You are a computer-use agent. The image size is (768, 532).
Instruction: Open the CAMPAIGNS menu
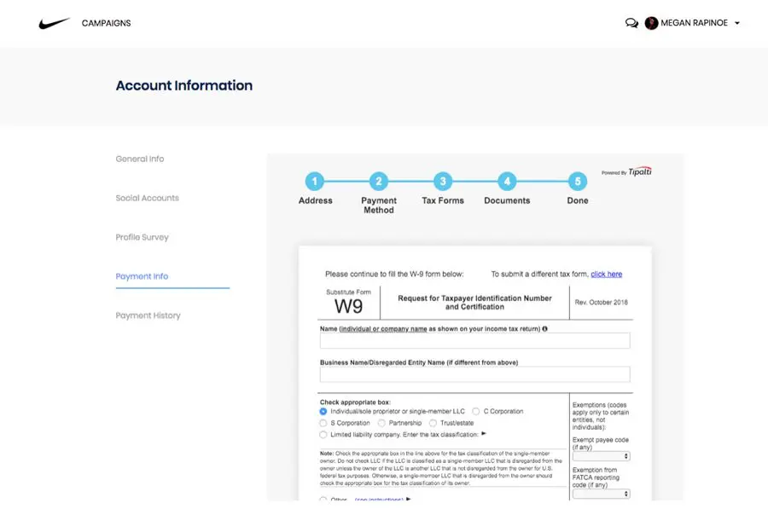coord(106,23)
